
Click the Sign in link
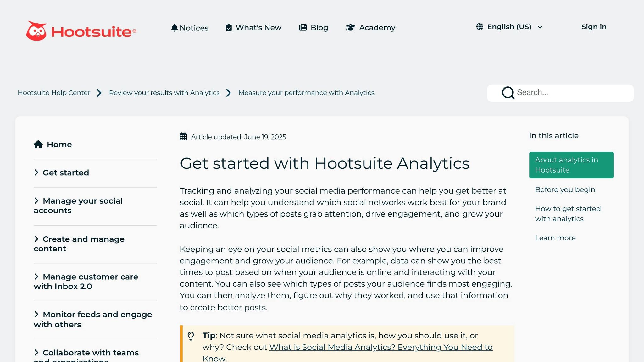coord(594,27)
